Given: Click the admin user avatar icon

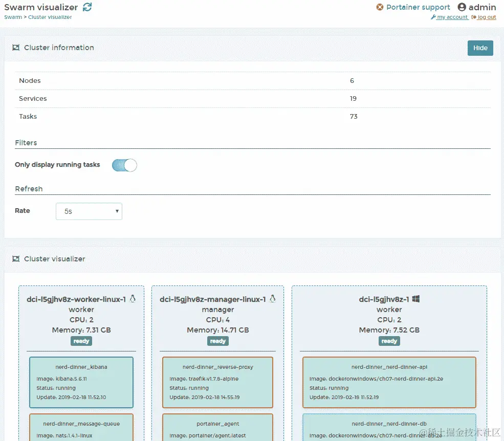Looking at the screenshot, I should tap(462, 7).
